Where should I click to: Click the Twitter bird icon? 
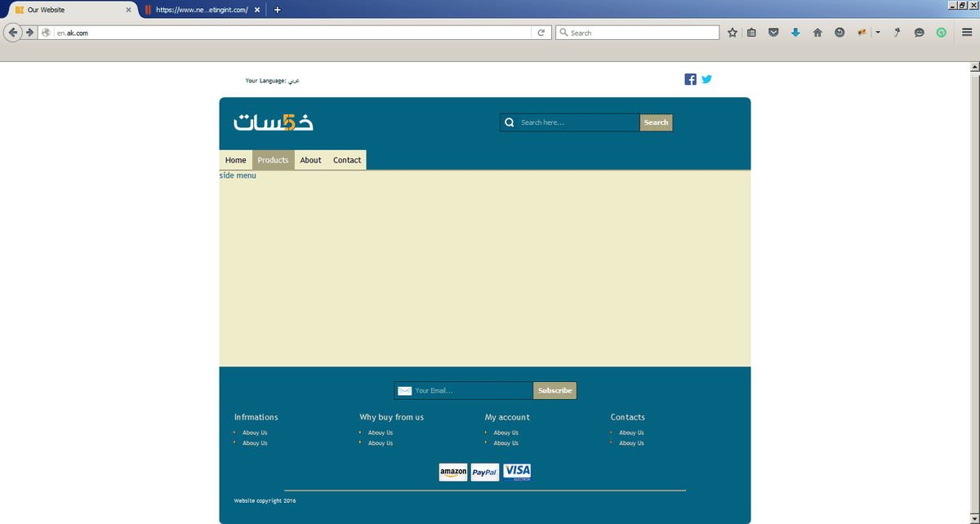(x=707, y=79)
